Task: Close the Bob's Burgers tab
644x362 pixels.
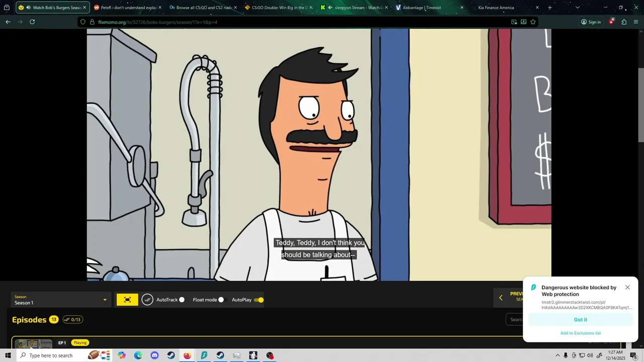Action: pyautogui.click(x=85, y=8)
